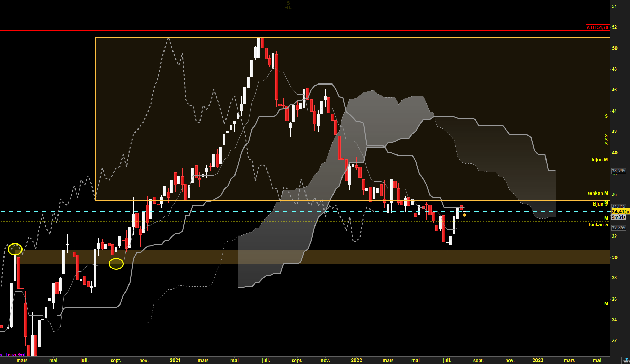The image size is (630, 364).
Task: Select the 32,855 price axis marker
Action: [x=619, y=228]
